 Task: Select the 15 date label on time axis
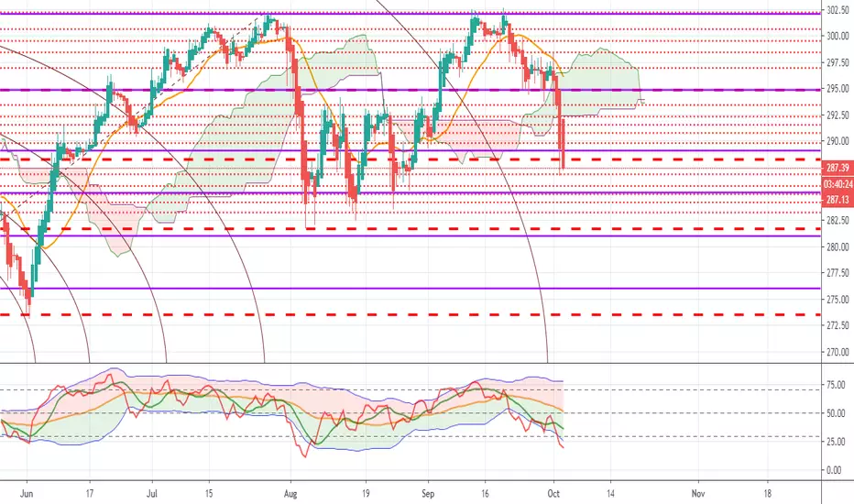click(209, 494)
